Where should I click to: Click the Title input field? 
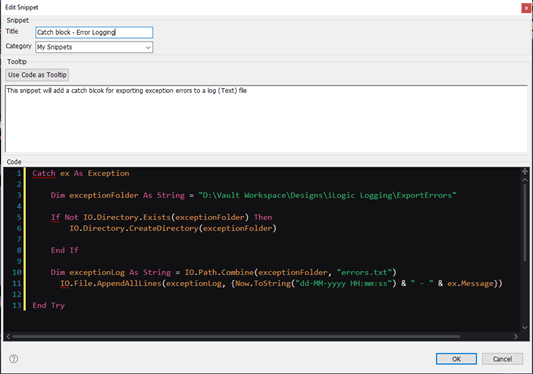(94, 32)
